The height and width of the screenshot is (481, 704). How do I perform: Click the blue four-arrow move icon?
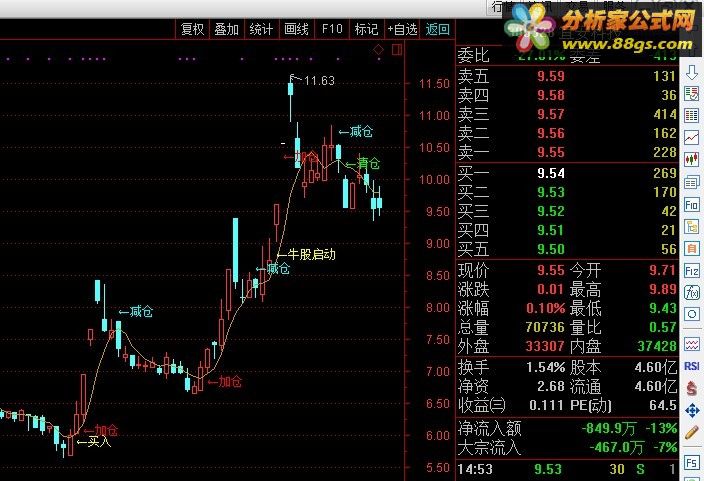(691, 410)
